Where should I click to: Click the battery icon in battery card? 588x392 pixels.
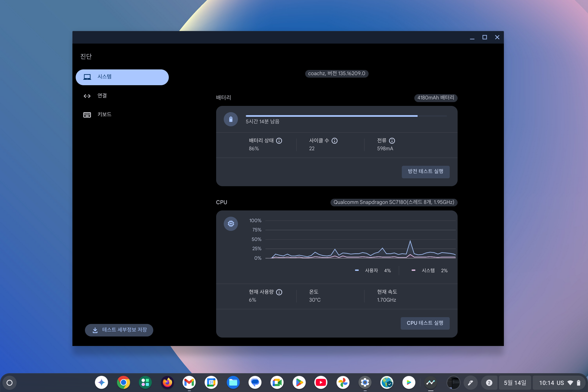[x=231, y=119]
